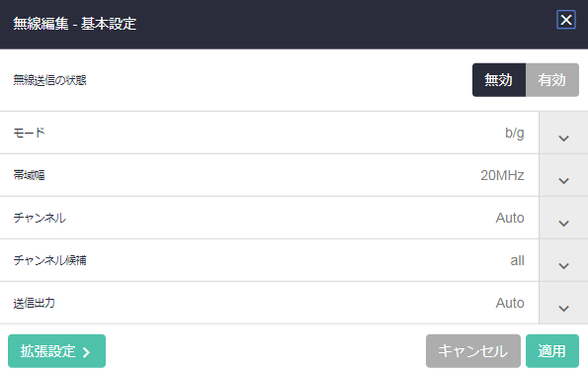The height and width of the screenshot is (374, 588).
Task: Click the 送信出力 Auto value
Action: tap(510, 303)
